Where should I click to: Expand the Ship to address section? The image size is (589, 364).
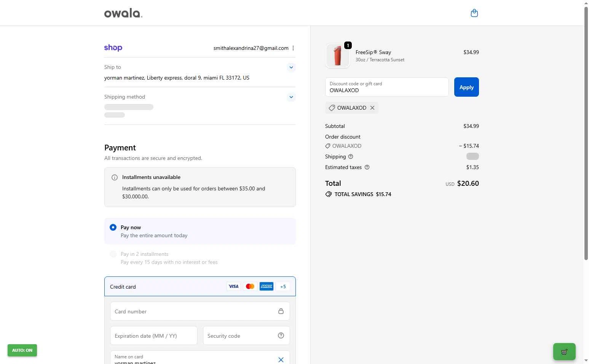tap(291, 67)
